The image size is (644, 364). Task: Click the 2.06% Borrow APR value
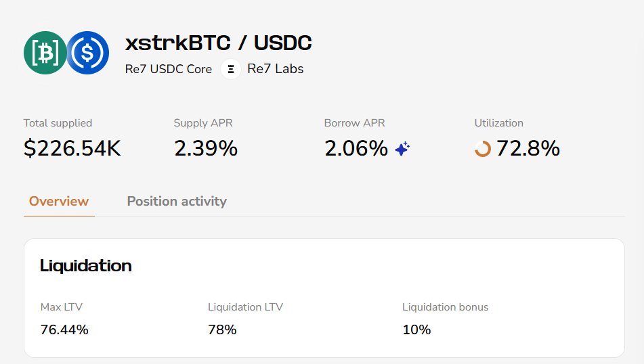pos(356,148)
